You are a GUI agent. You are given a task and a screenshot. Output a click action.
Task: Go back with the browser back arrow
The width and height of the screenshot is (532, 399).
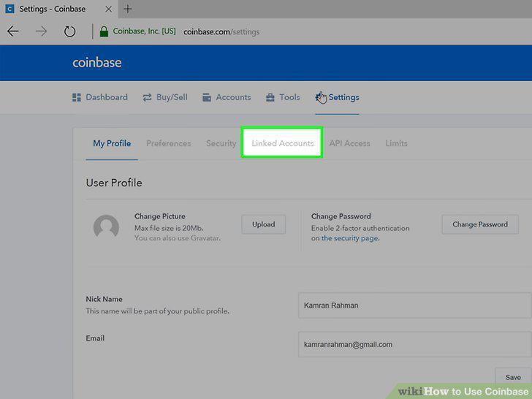pos(13,31)
